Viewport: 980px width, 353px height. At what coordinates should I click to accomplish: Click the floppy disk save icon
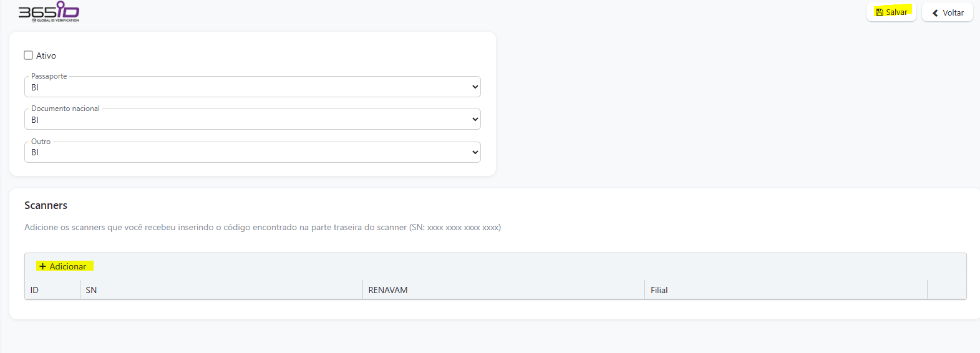click(879, 12)
